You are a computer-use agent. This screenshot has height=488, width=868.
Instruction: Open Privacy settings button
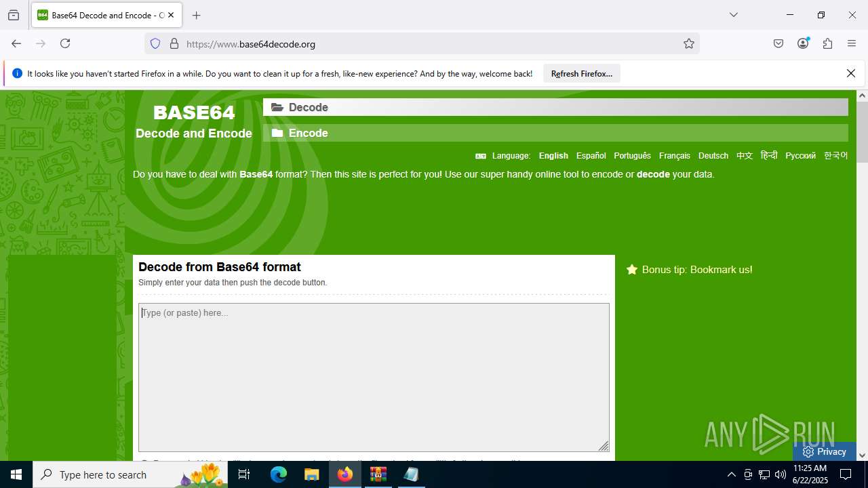click(x=824, y=451)
